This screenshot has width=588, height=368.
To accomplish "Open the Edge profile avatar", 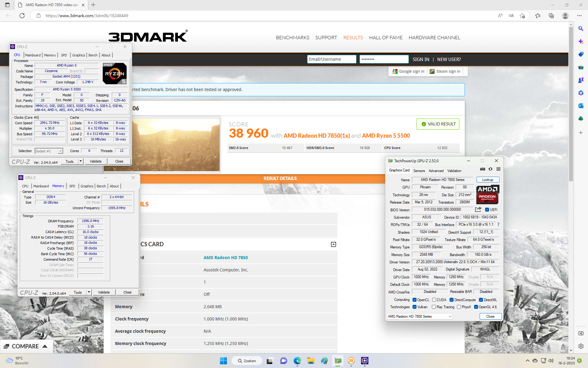I will [565, 16].
